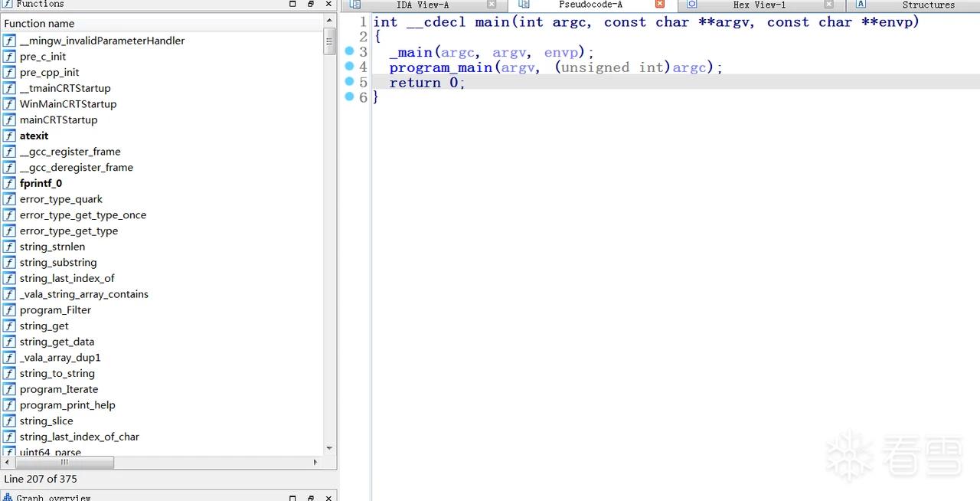Click the functions list horizontal scrollbar thumb
Viewport: 980px width, 501px height.
(64, 463)
